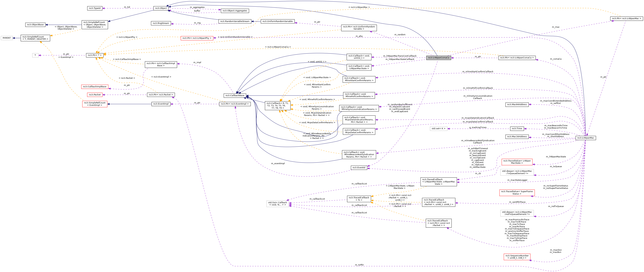
Task: Open the ns3::Ptr< T > node
Action: (95, 55)
